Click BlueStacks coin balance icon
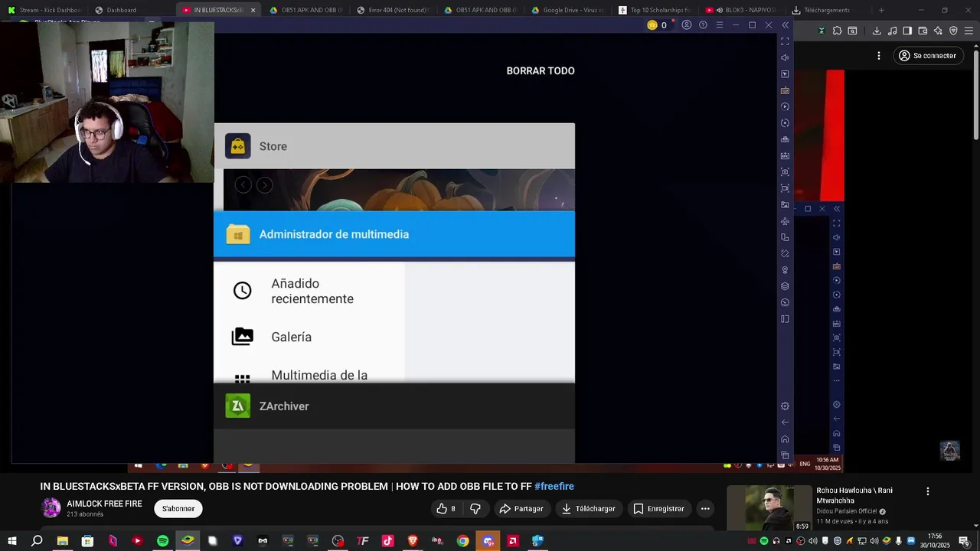 click(652, 25)
